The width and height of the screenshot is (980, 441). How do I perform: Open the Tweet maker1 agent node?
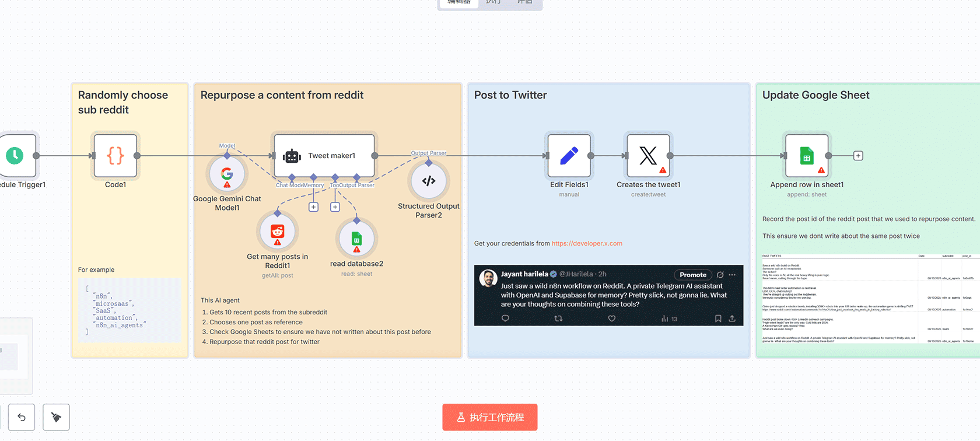tap(324, 156)
